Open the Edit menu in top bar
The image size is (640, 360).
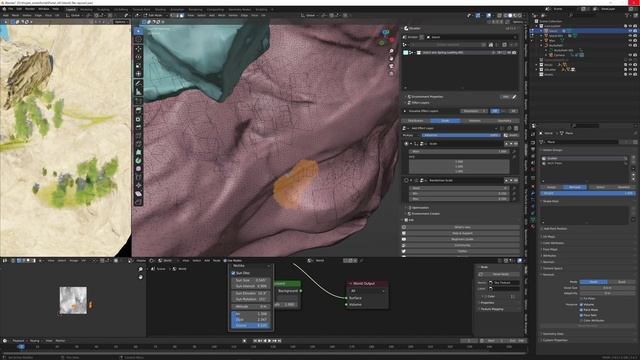coord(19,9)
